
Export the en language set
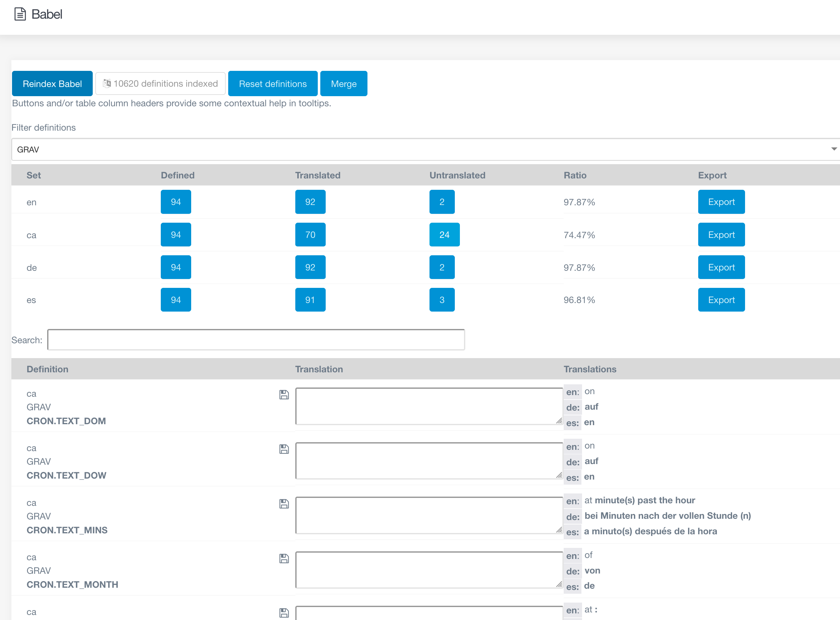point(721,202)
